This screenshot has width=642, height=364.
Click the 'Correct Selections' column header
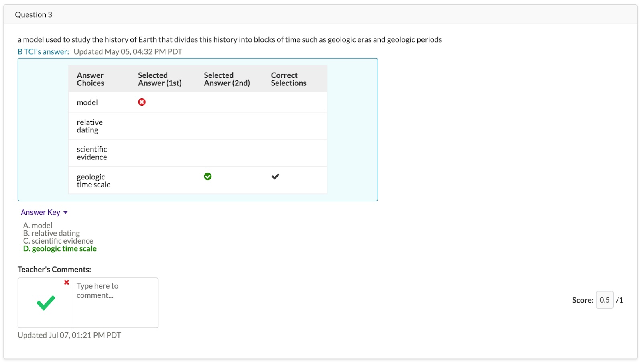(288, 79)
